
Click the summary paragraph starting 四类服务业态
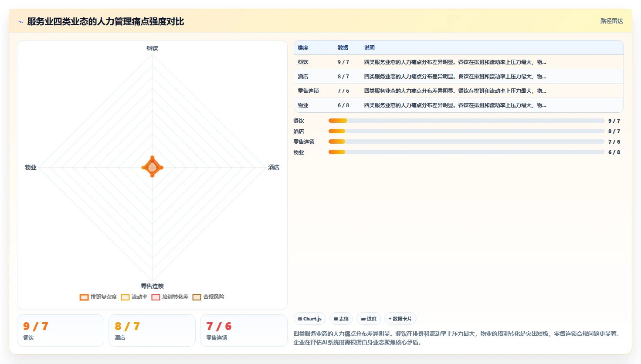(457, 338)
